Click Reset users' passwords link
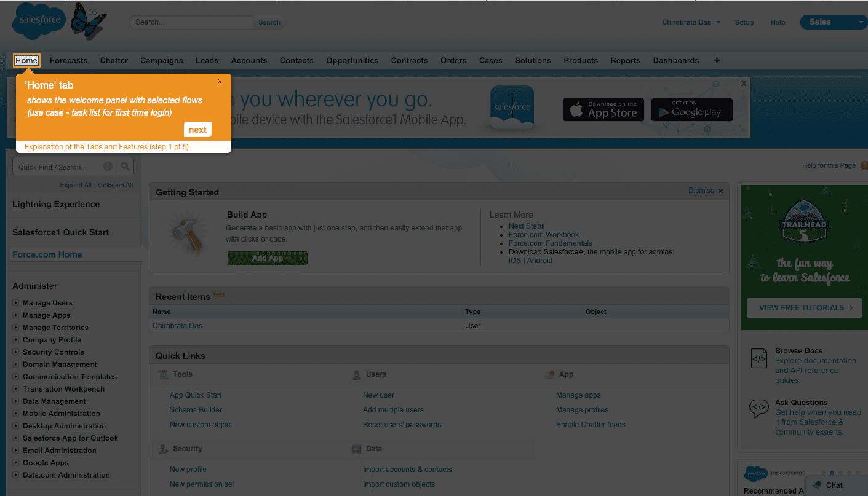Image resolution: width=868 pixels, height=496 pixels. (402, 425)
